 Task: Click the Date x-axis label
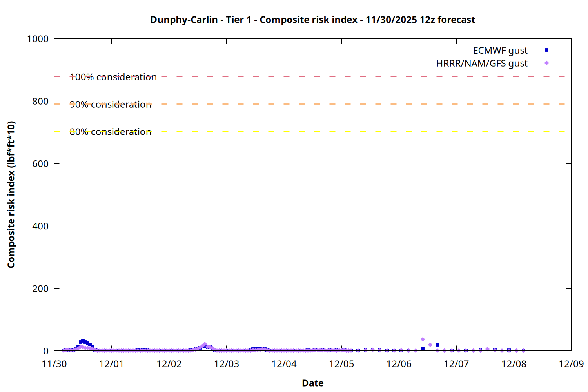[312, 383]
